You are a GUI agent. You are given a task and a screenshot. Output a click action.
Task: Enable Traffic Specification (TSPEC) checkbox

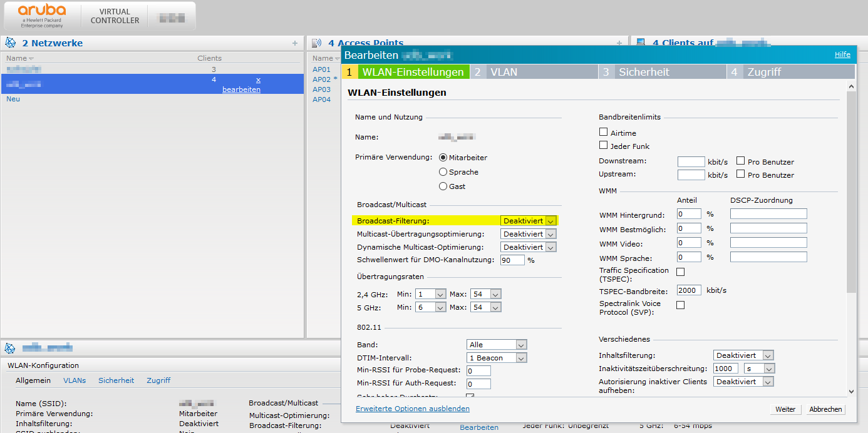[680, 272]
